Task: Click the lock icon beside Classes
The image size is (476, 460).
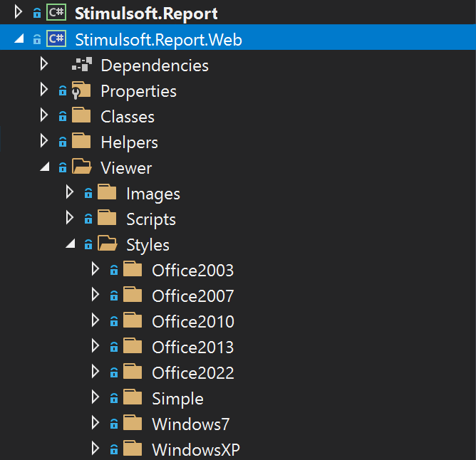Action: (x=63, y=116)
